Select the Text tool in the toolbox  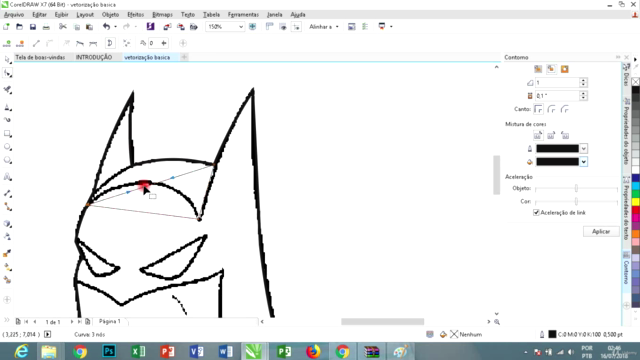point(7,177)
